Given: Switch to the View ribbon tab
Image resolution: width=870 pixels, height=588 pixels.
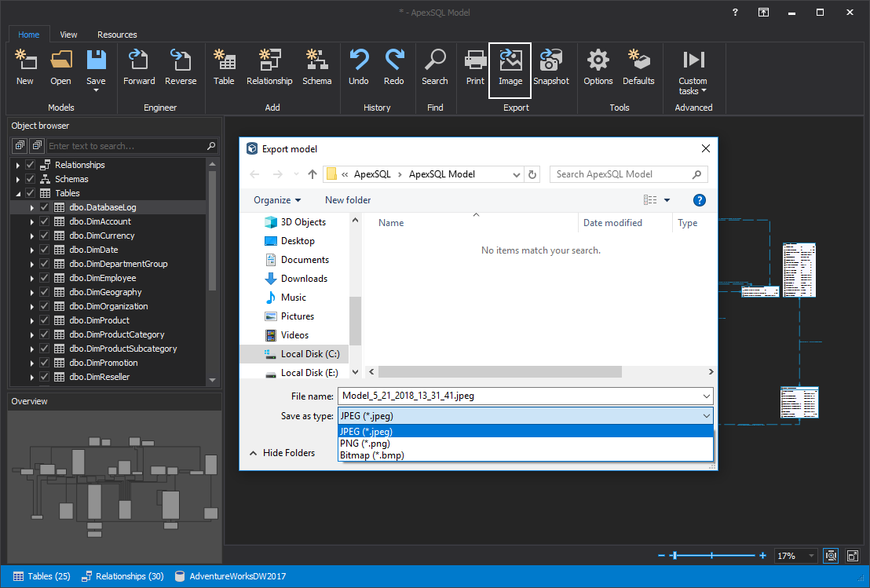Looking at the screenshot, I should pyautogui.click(x=68, y=35).
